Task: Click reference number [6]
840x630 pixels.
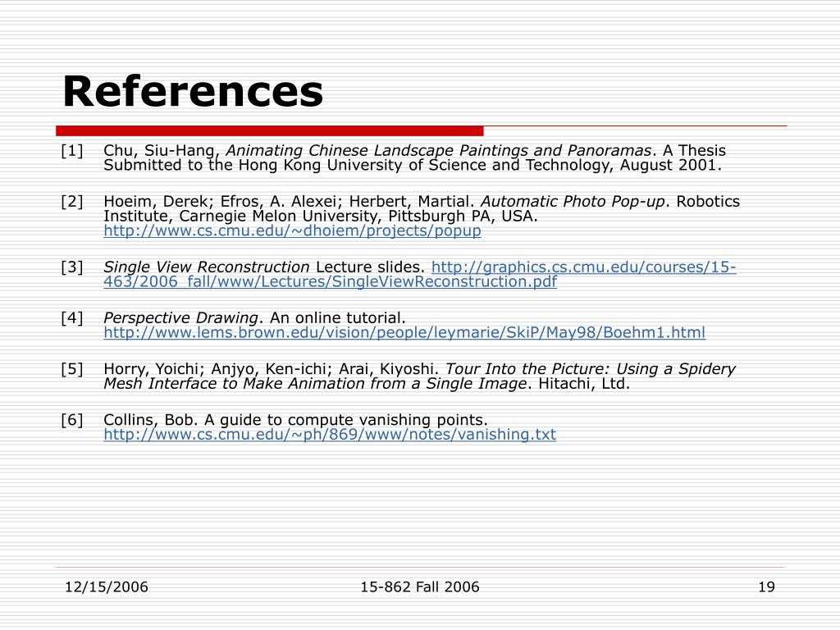Action: click(x=72, y=419)
